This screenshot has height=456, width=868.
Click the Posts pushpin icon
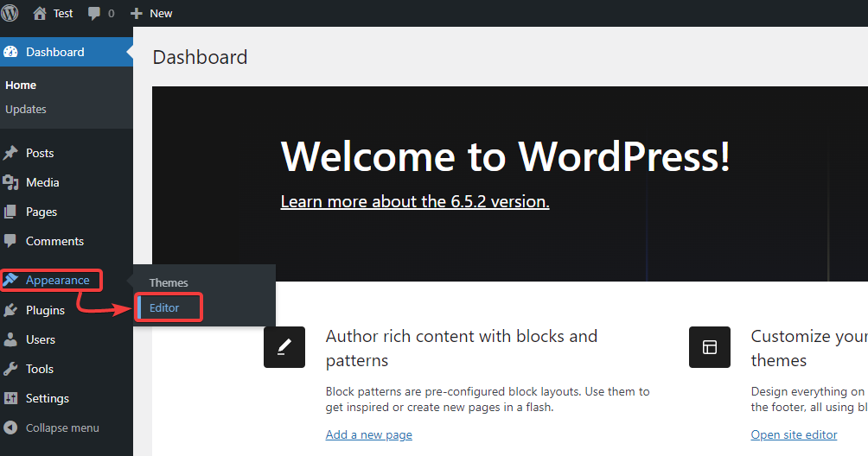pyautogui.click(x=10, y=153)
